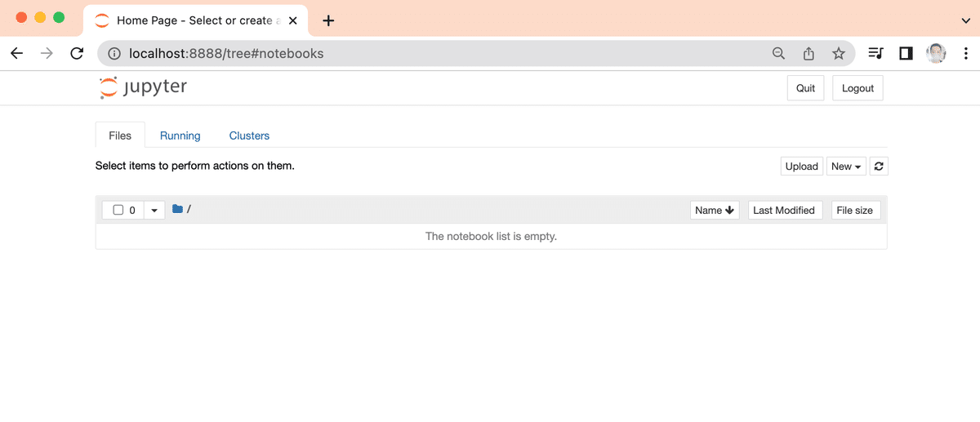980x422 pixels.
Task: Open the media control playlist icon
Action: pyautogui.click(x=875, y=54)
